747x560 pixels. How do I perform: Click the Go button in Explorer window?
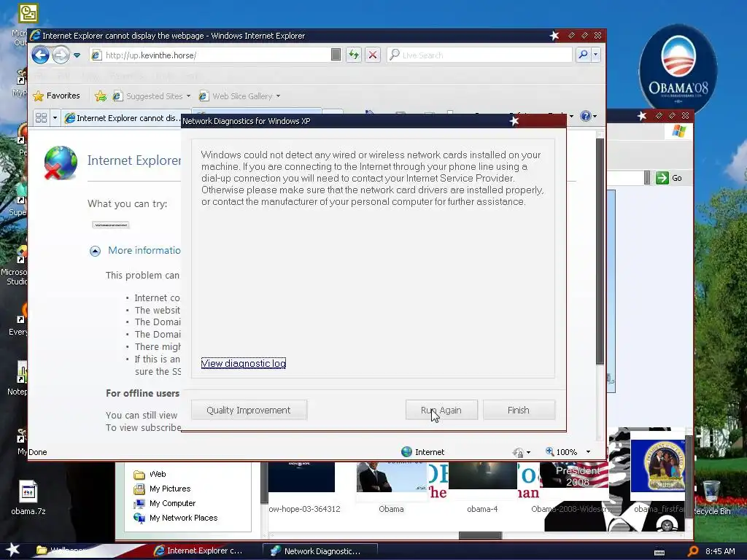click(670, 178)
